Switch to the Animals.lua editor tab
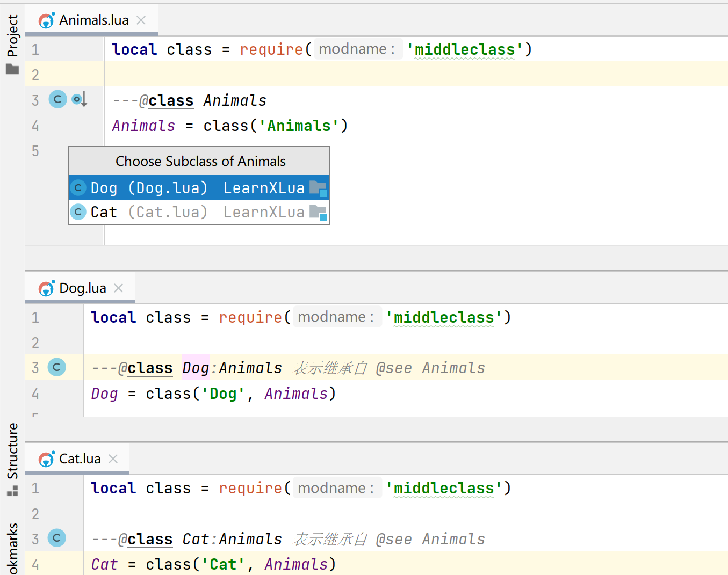Viewport: 728px width, 575px height. pyautogui.click(x=93, y=20)
